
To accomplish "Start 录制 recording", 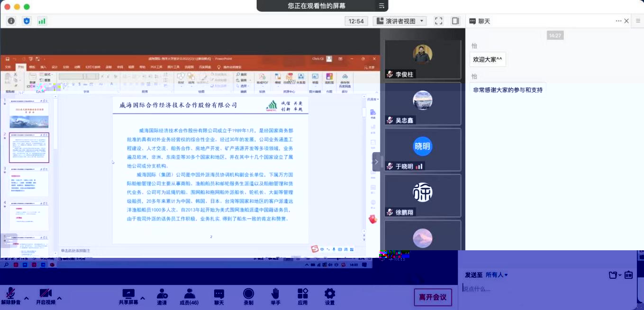I will coord(248,297).
